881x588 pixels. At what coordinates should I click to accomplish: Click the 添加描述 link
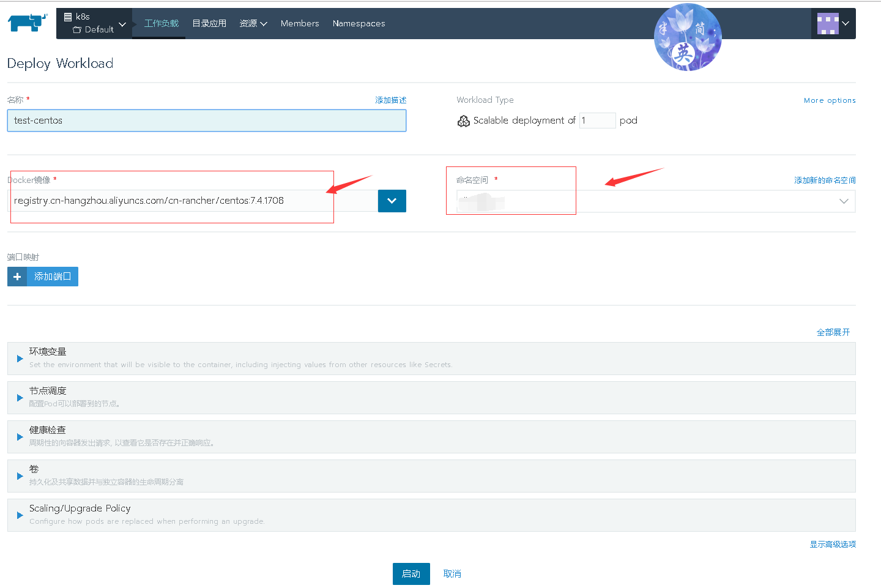(391, 100)
